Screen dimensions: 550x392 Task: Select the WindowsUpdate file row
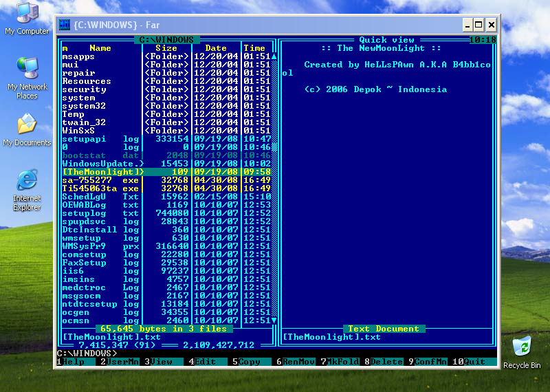click(x=166, y=164)
